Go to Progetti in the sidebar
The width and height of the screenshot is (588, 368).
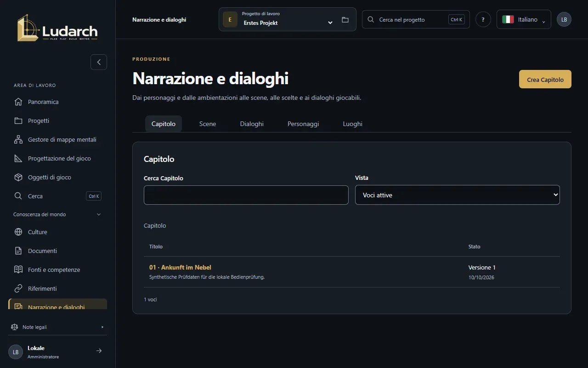coord(58,121)
